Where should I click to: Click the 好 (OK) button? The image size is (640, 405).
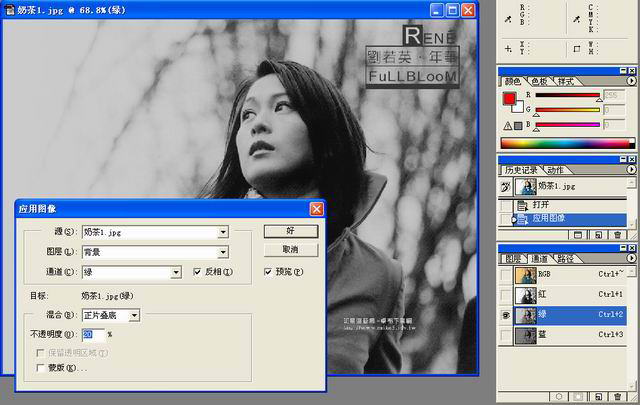coord(291,230)
